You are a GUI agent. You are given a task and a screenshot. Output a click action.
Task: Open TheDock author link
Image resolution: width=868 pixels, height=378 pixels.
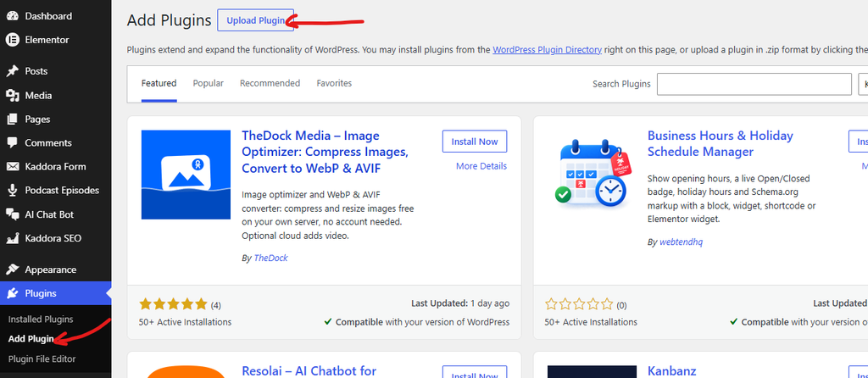pyautogui.click(x=270, y=258)
